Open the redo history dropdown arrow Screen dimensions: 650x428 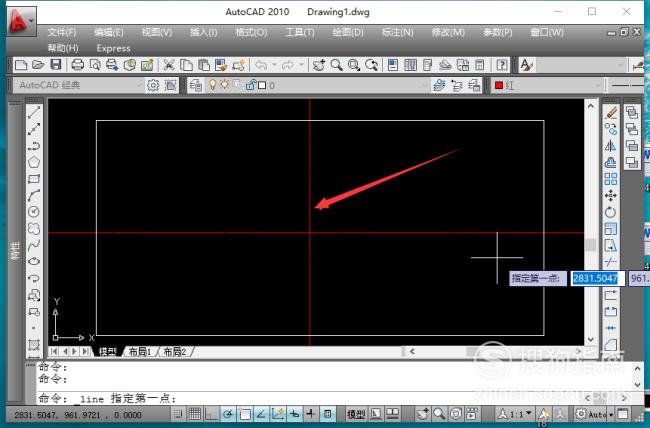(302, 65)
